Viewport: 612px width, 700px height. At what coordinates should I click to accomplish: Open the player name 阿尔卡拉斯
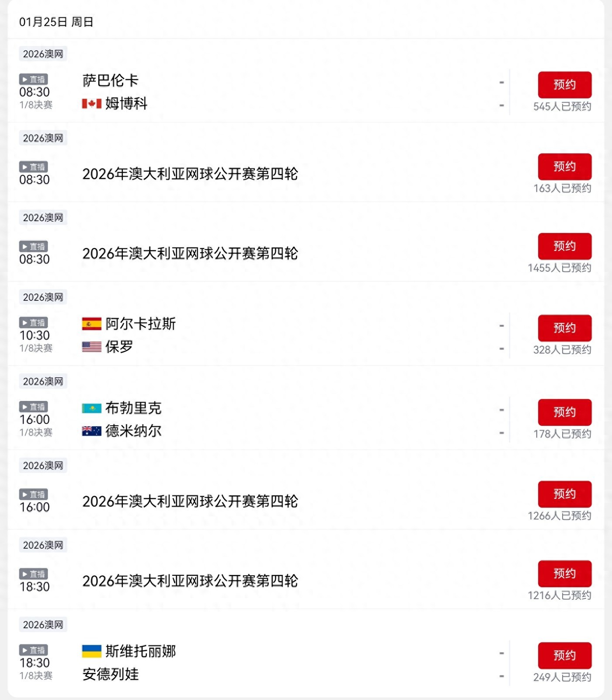(x=140, y=324)
